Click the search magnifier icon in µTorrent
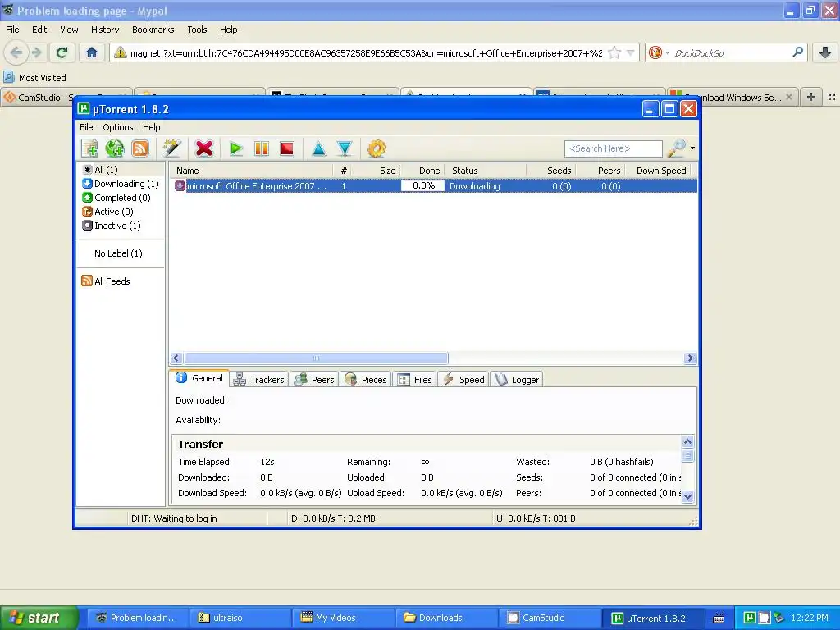 677,148
